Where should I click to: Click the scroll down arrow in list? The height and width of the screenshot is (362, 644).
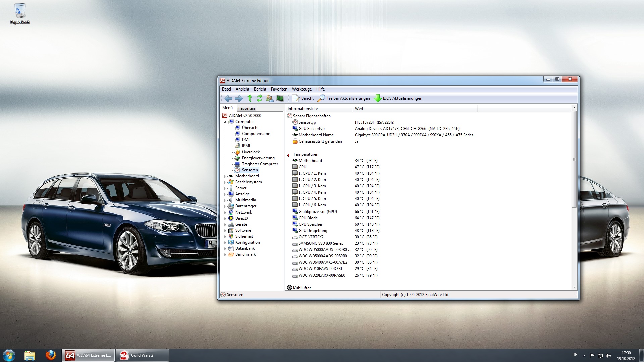(x=574, y=287)
